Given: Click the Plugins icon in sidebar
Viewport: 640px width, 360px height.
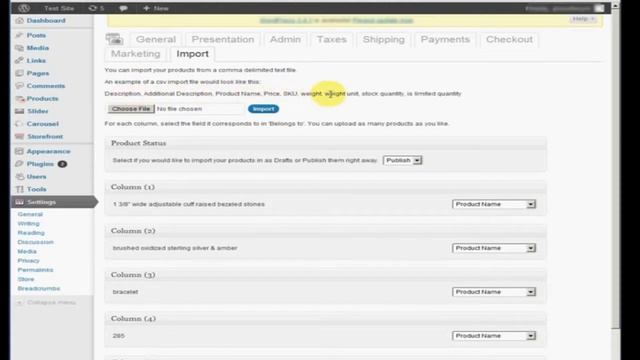Looking at the screenshot, I should (19, 164).
